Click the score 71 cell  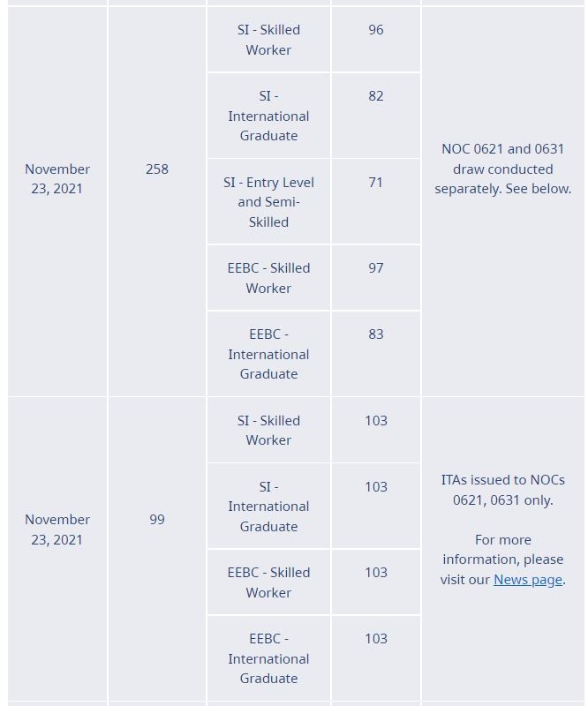[x=376, y=202]
